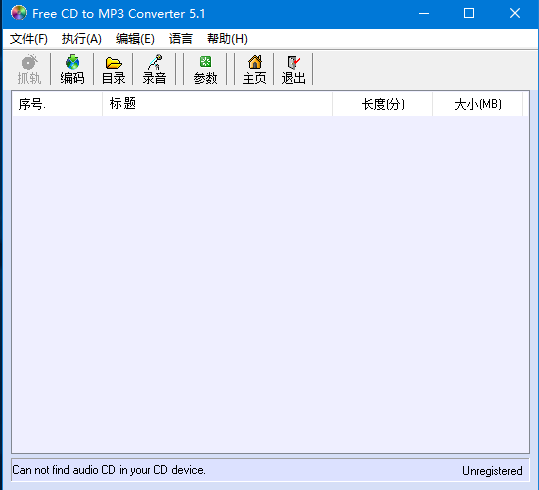The image size is (539, 490).
Task: Open 参数 (settings) toolbar icon
Action: [205, 69]
